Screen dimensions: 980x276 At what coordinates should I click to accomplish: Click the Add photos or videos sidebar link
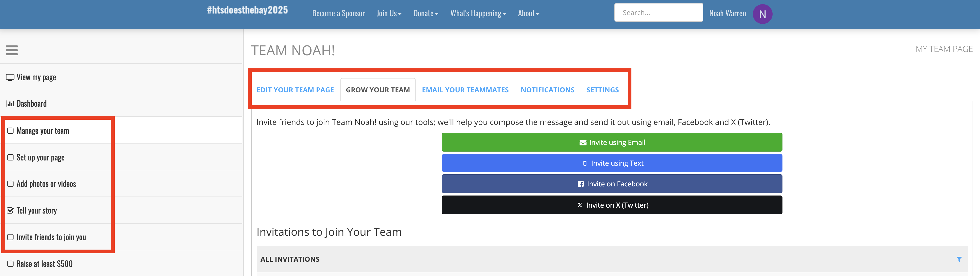pyautogui.click(x=46, y=184)
